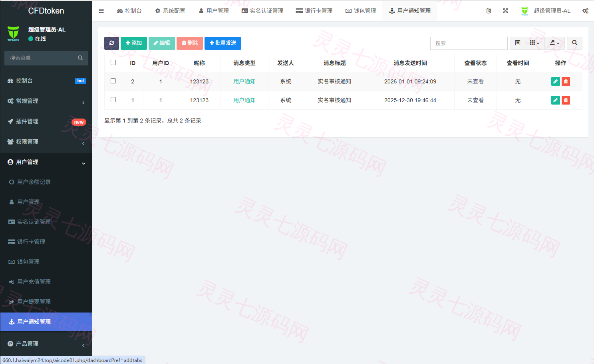
Task: Check the checkbox for row ID 2
Action: (x=113, y=81)
